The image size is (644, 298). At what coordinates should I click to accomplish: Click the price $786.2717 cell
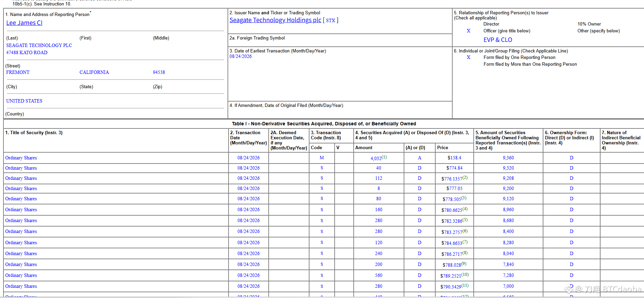coord(452,254)
